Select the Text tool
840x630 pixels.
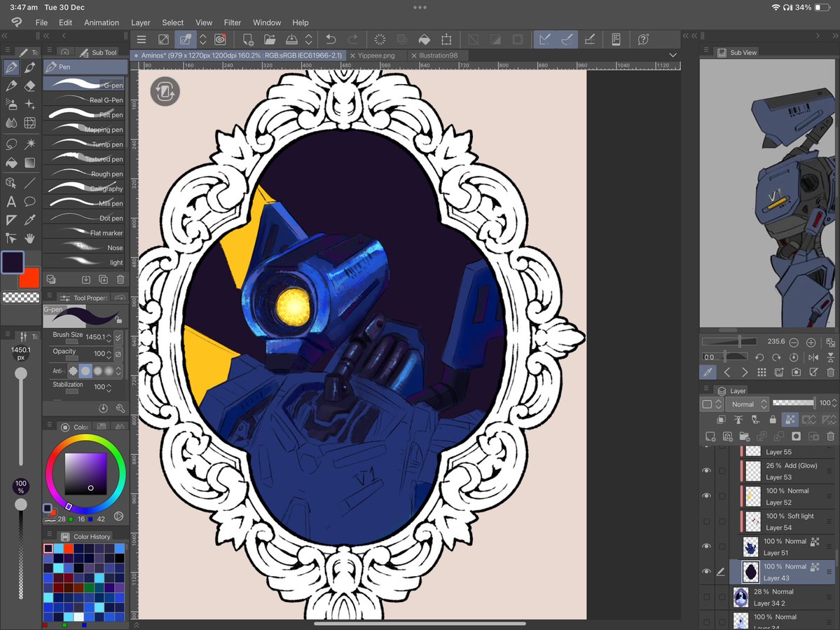tap(11, 201)
